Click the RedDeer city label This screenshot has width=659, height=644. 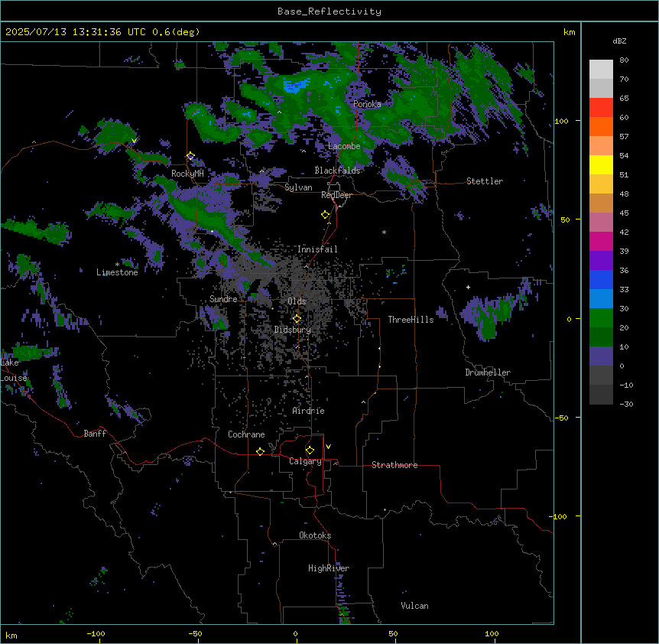pos(336,195)
